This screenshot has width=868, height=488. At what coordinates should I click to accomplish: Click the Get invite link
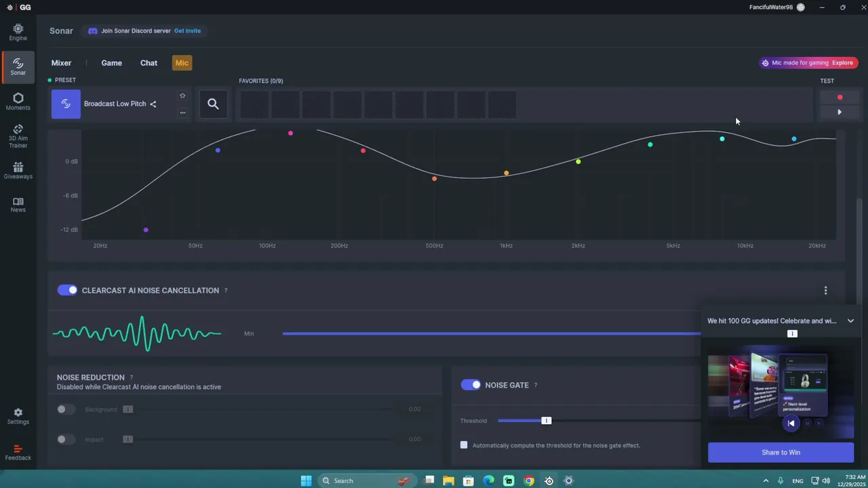pyautogui.click(x=187, y=30)
